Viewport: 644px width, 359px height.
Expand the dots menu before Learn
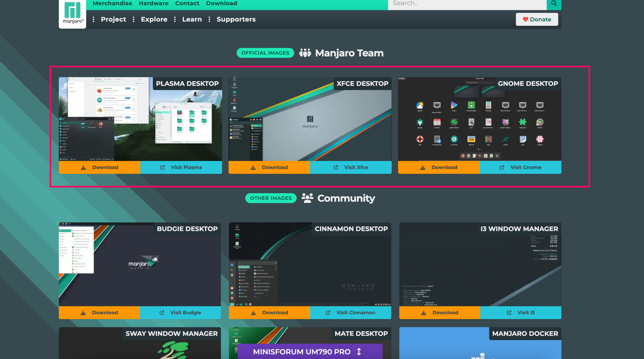point(175,19)
